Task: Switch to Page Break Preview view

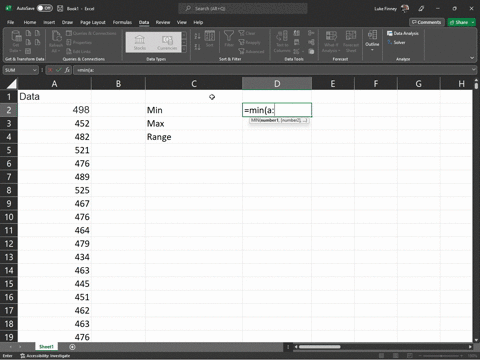Action: tap(410, 356)
